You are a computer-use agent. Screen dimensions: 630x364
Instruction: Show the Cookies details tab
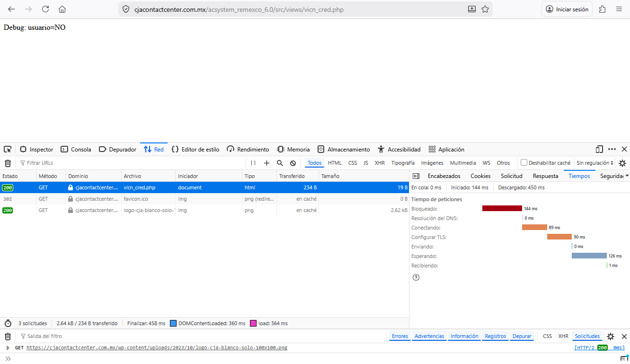[480, 176]
